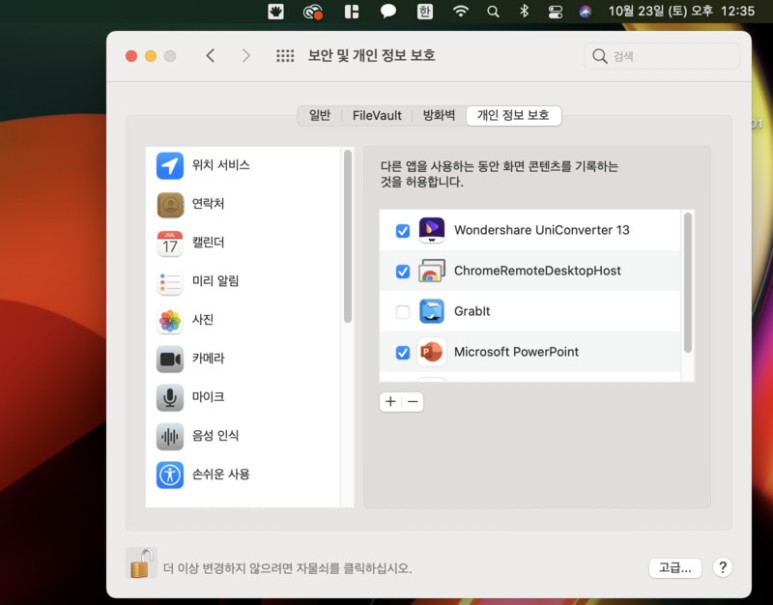773x605 pixels.
Task: Add an app with the plus button
Action: [390, 402]
